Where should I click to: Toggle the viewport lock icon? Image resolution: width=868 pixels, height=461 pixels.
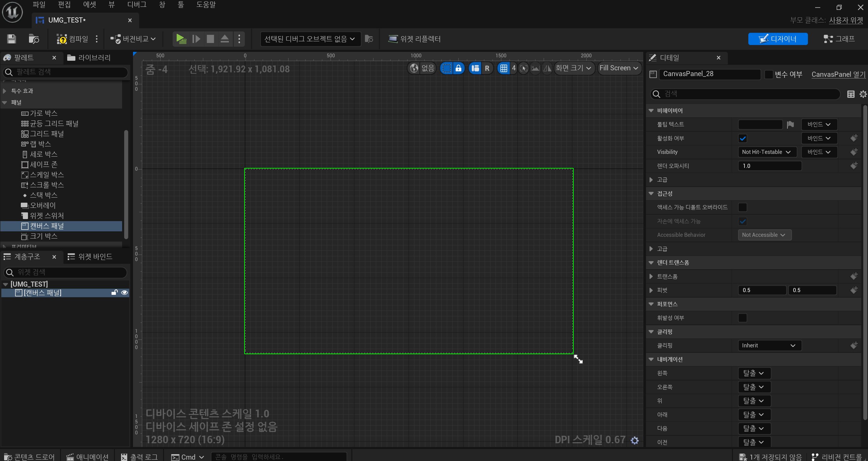click(x=458, y=68)
